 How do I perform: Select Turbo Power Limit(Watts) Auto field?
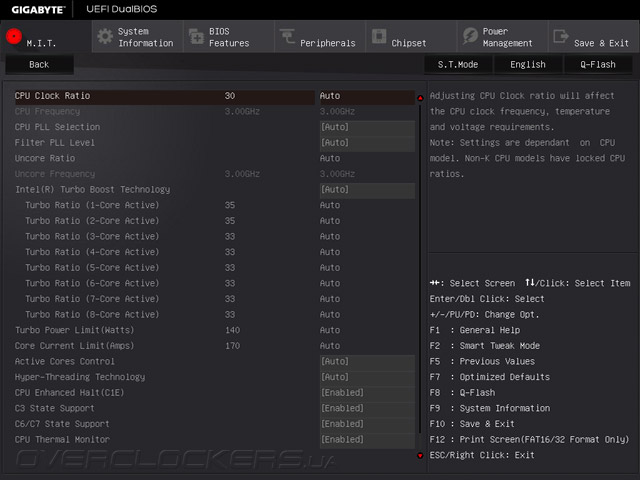[330, 330]
